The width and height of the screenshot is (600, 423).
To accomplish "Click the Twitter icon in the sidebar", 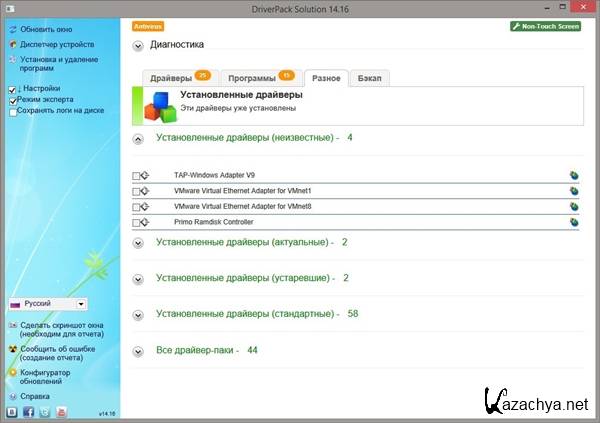I will tap(44, 411).
